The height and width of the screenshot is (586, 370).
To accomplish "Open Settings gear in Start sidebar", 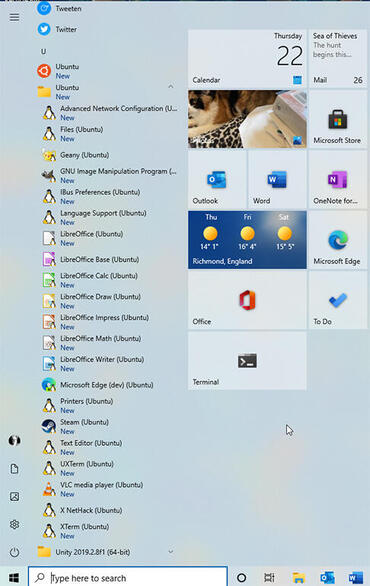I will [x=14, y=525].
